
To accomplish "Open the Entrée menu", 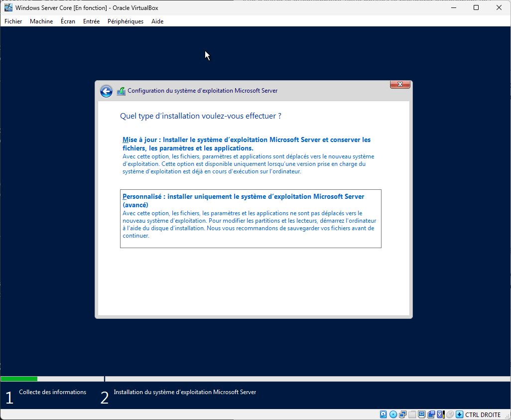I will pyautogui.click(x=91, y=21).
